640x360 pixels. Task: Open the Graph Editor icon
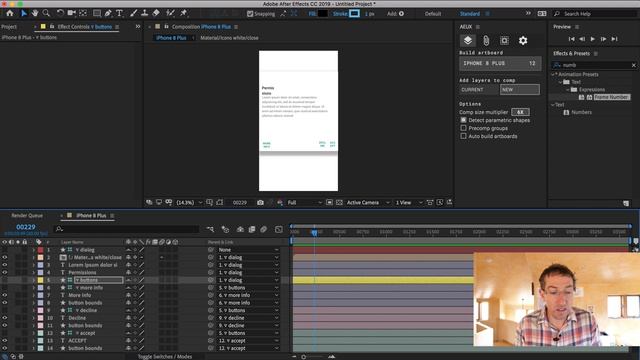coord(279,229)
